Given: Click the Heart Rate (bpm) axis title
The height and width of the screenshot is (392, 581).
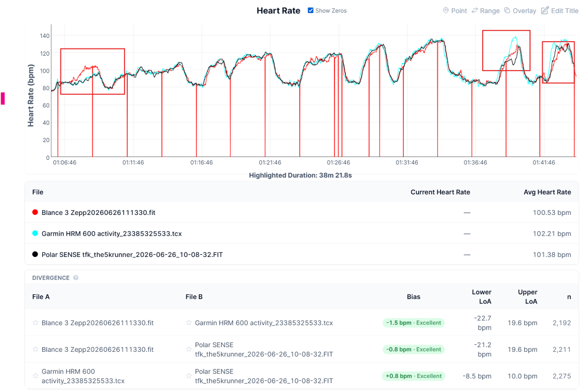Looking at the screenshot, I should [x=31, y=95].
